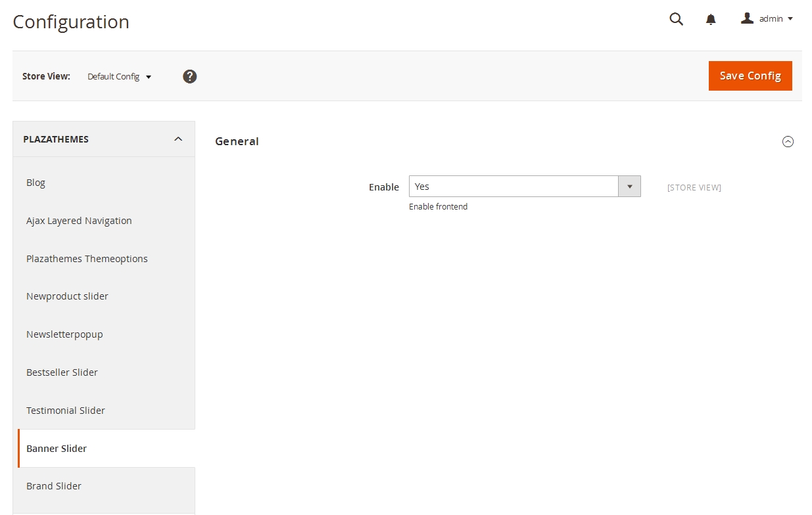Open Bestseller Slider configuration

pyautogui.click(x=62, y=372)
